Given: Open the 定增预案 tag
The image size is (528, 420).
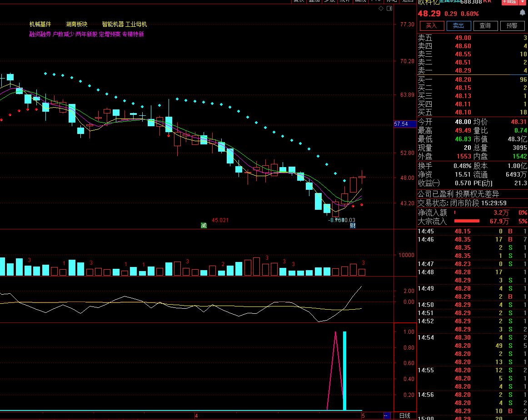Looking at the screenshot, I should (110, 35).
